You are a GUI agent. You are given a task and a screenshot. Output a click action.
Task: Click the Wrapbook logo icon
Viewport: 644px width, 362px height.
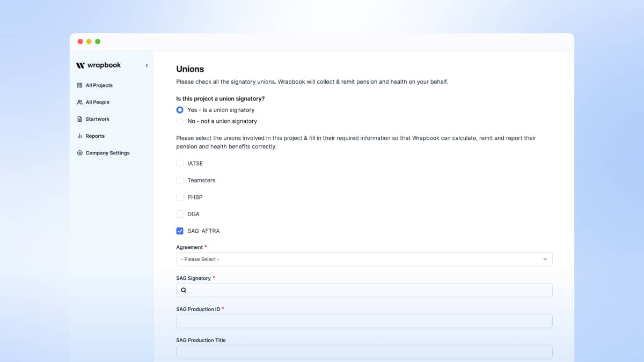click(80, 65)
